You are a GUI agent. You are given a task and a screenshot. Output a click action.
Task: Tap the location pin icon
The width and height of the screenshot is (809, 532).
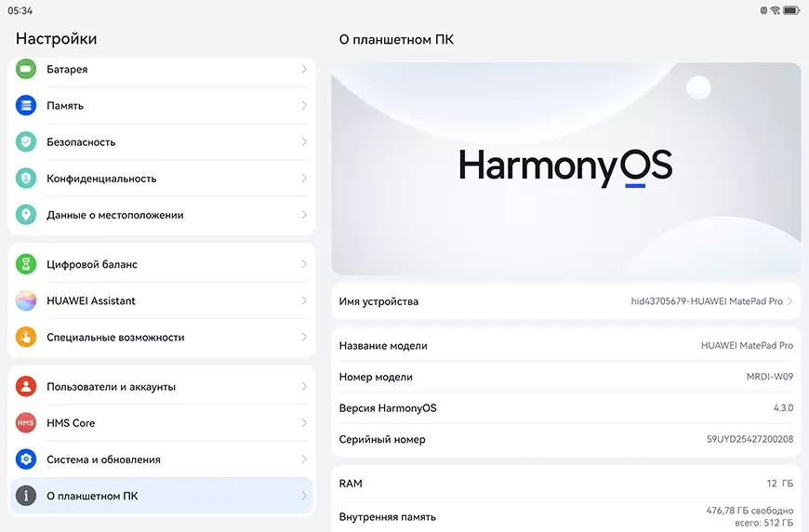pos(26,215)
